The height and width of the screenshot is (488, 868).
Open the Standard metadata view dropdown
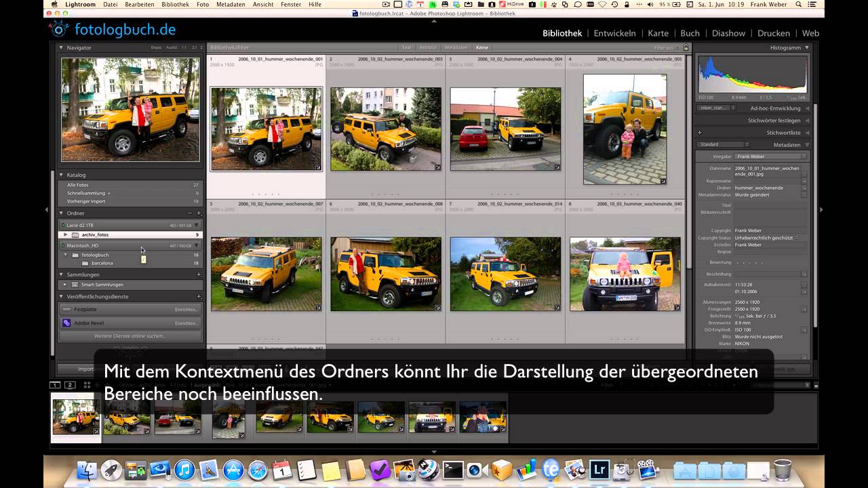click(724, 144)
